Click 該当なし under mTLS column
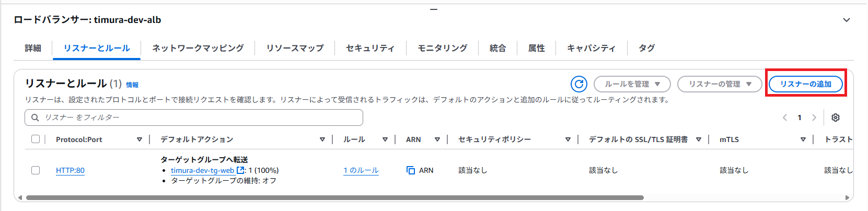This screenshot has height=211, width=868. tap(734, 170)
